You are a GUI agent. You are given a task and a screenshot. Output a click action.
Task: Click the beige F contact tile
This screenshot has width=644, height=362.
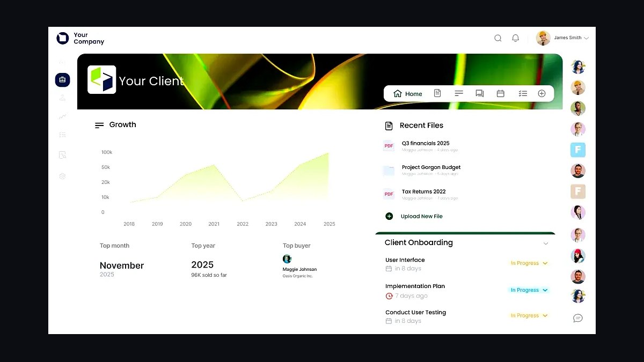pos(578,191)
